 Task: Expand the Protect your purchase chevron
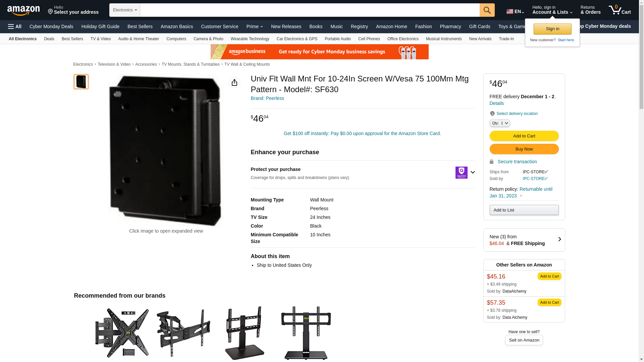(473, 172)
